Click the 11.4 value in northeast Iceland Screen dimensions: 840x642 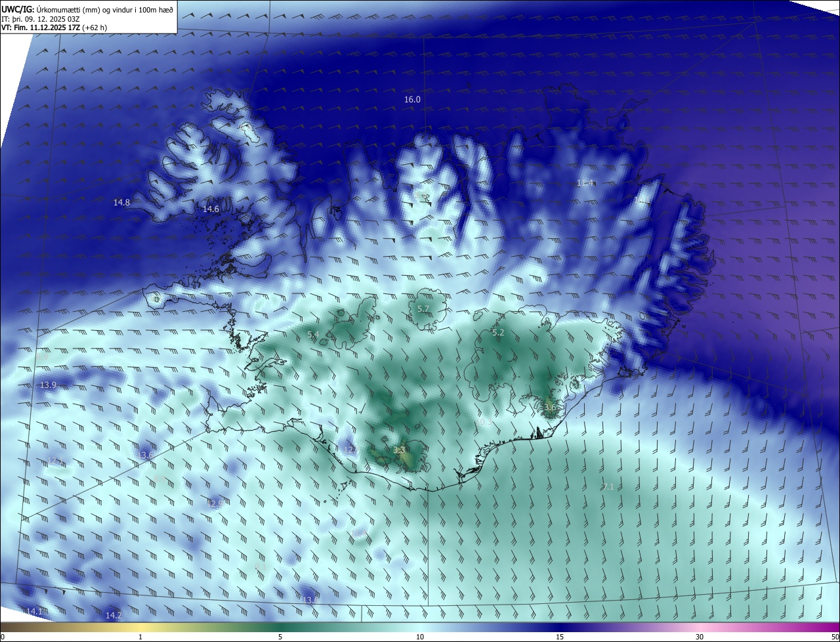coord(585,182)
